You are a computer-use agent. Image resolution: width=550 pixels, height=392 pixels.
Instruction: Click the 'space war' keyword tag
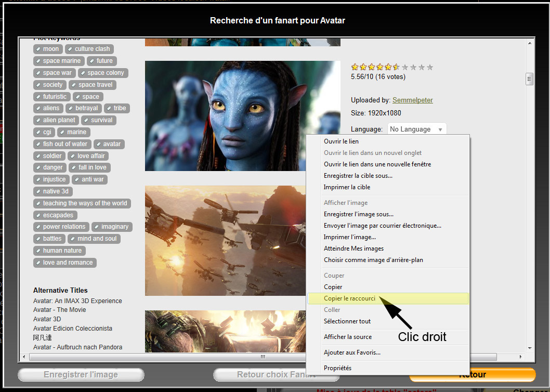click(55, 73)
